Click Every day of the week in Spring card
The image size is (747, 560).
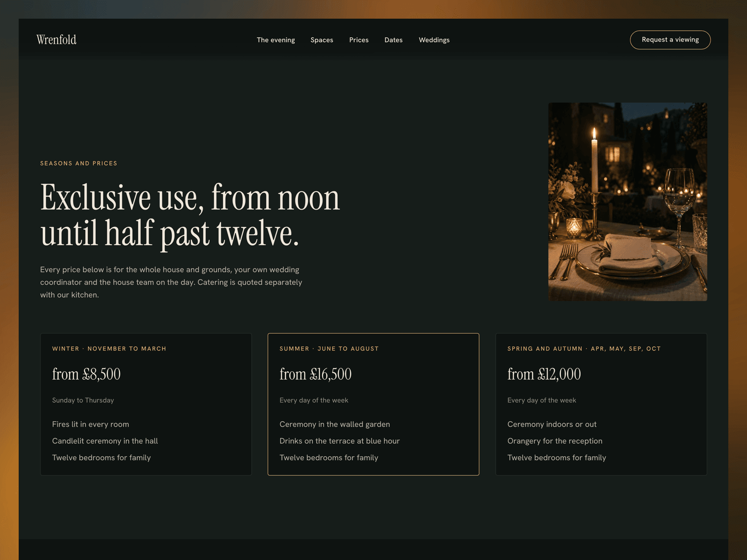pos(542,400)
